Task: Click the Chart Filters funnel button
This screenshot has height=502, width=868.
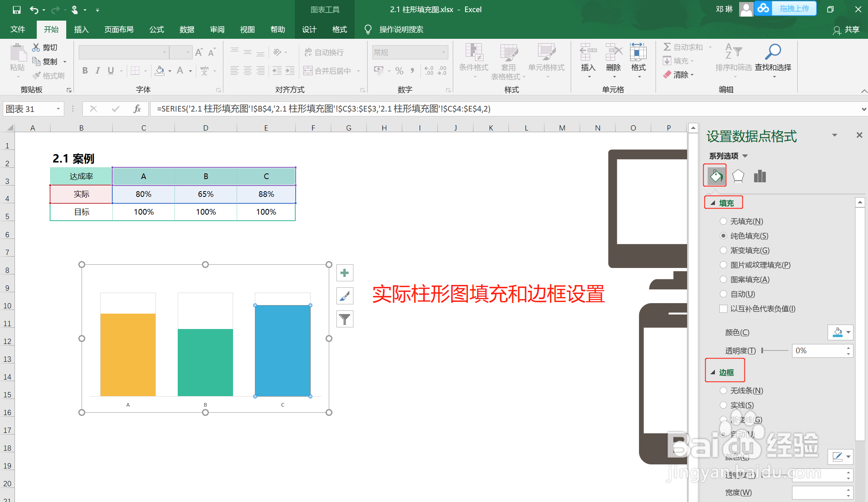Action: click(345, 319)
